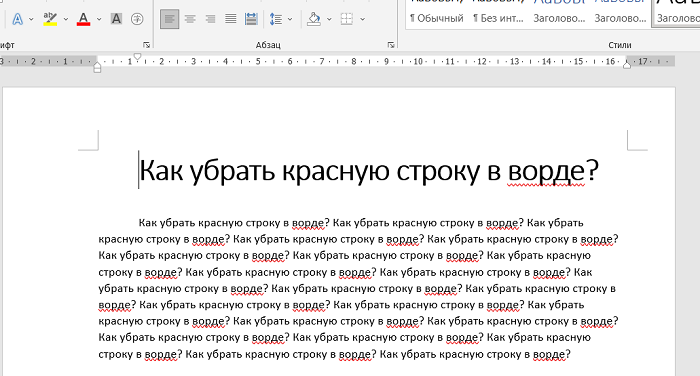Select the right indent marker on ruler

[x=627, y=64]
